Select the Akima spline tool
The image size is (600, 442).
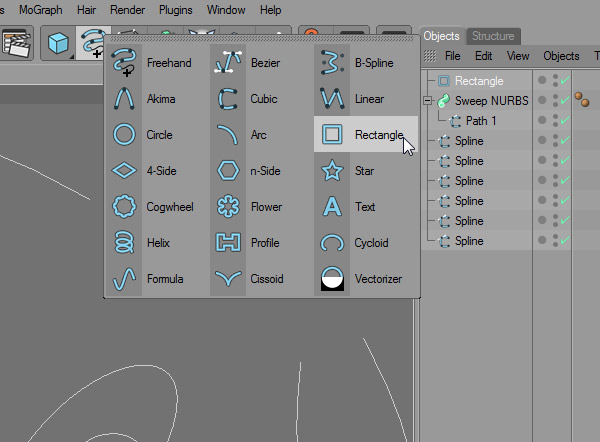(x=157, y=99)
